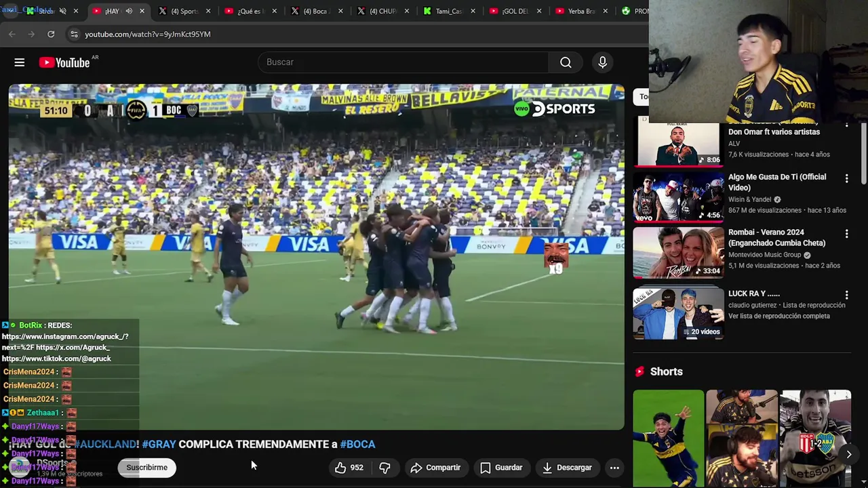Click the page scrollbar on right edge
The image size is (868, 488).
click(x=863, y=152)
